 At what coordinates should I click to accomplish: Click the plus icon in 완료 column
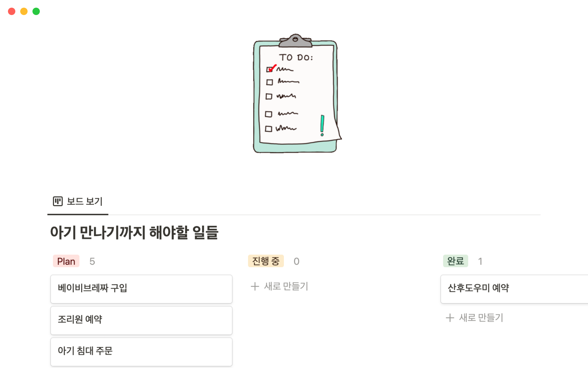450,318
